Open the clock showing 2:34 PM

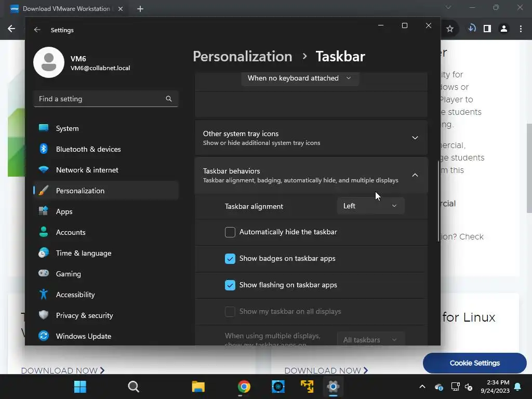click(x=495, y=387)
